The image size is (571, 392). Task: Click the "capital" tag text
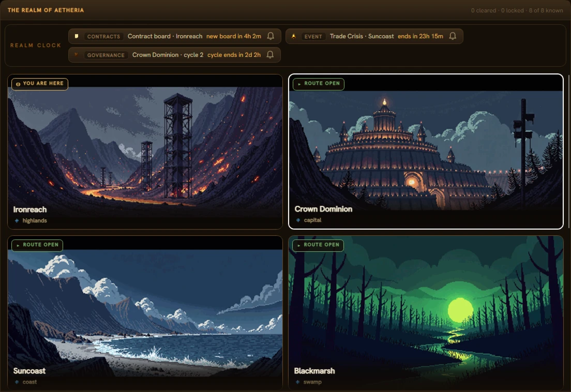coord(312,220)
